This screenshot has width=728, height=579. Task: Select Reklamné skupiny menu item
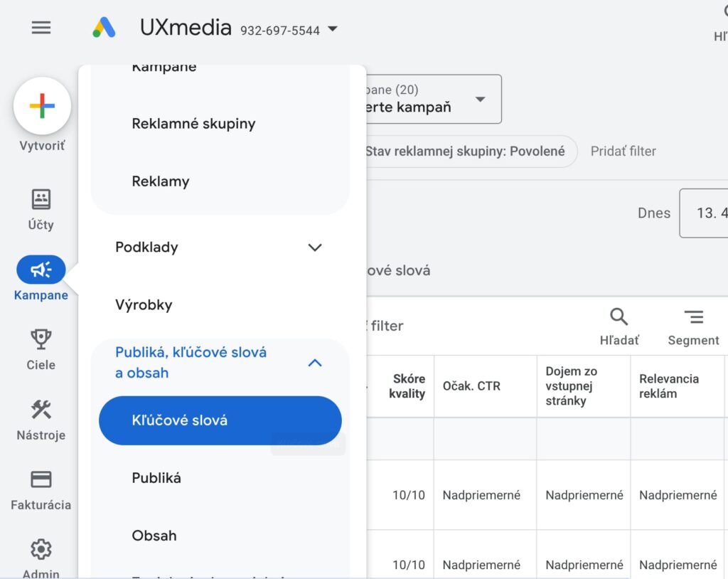pos(193,124)
